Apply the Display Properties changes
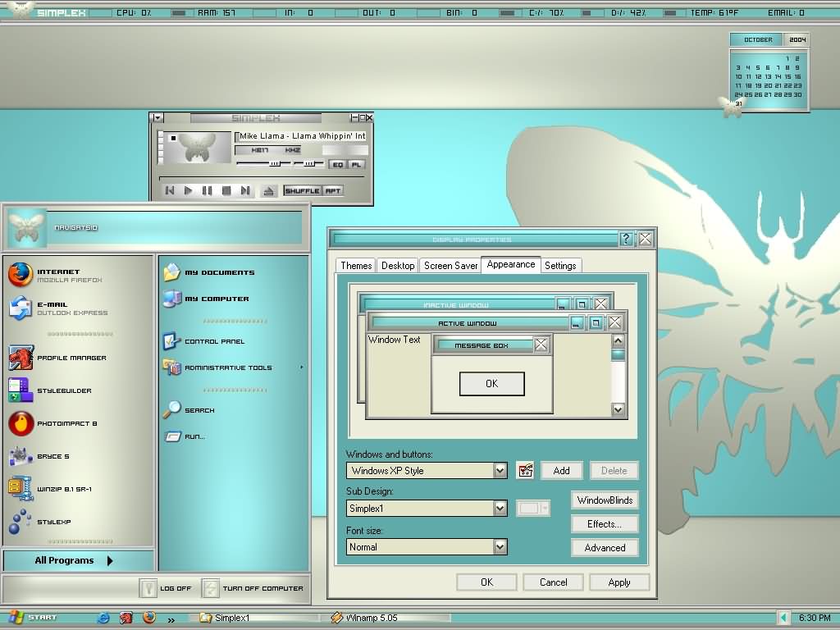The height and width of the screenshot is (630, 840). click(x=619, y=582)
